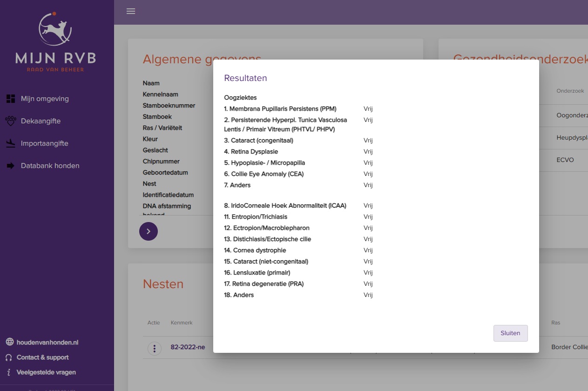Open Databank honden in the sidebar
This screenshot has height=391, width=588.
click(x=50, y=166)
